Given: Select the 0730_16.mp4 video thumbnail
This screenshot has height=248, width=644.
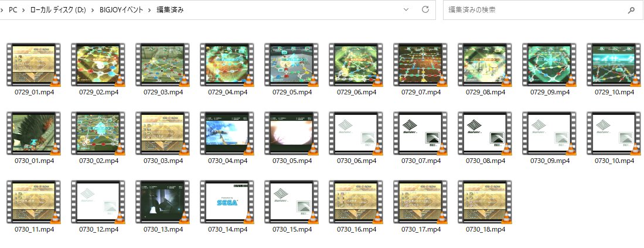Looking at the screenshot, I should 356,202.
